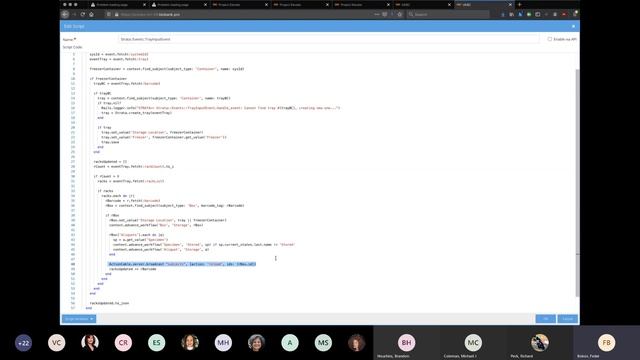This screenshot has height=360, width=640.
Task: Close the Edit Script dialog with X
Action: point(573,26)
